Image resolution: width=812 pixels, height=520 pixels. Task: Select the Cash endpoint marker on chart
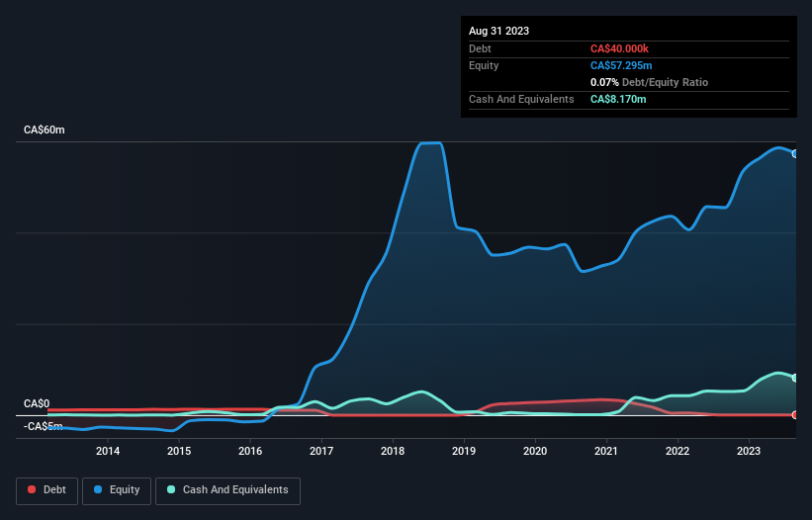click(795, 378)
